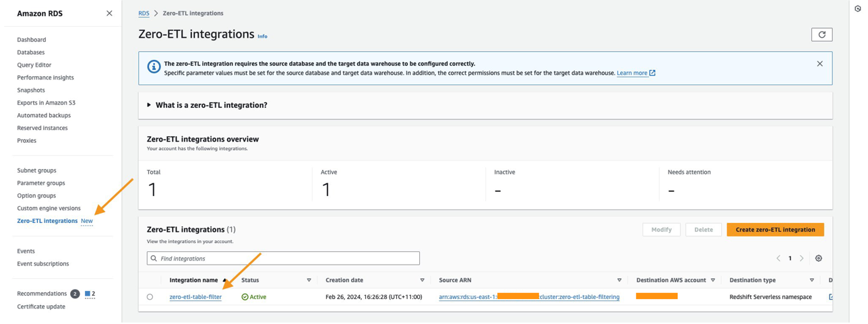868x324 pixels.
Task: Open Subnet groups in sidebar
Action: click(36, 170)
